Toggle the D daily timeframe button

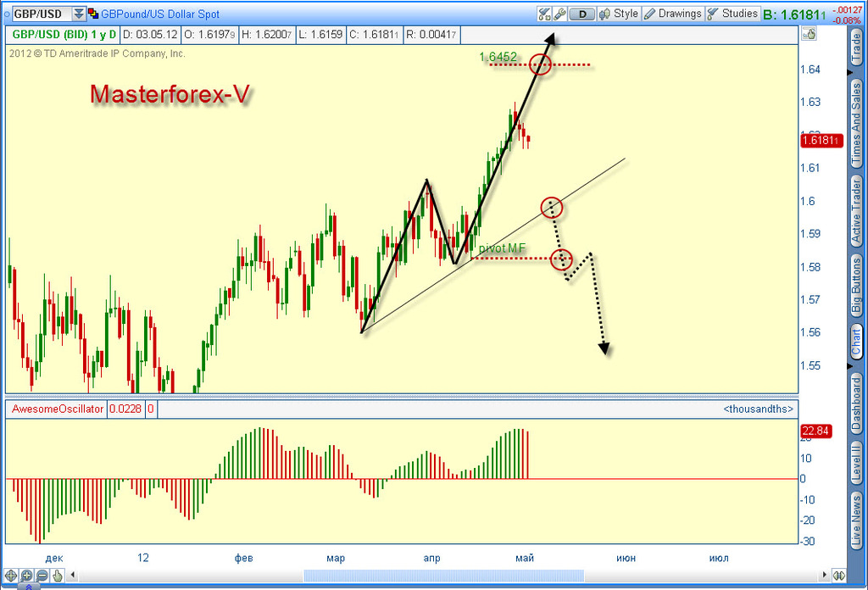coord(581,14)
